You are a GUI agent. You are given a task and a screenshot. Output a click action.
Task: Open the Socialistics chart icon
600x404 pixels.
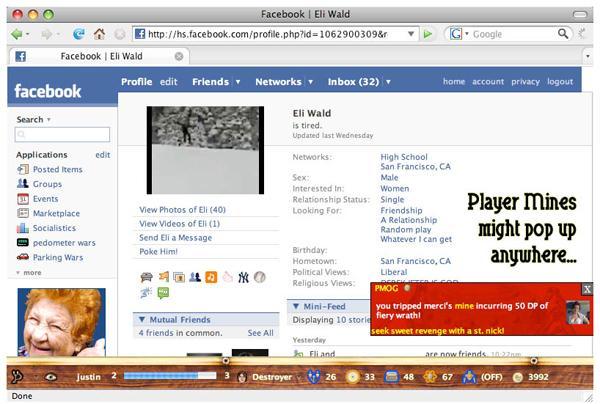coord(23,228)
